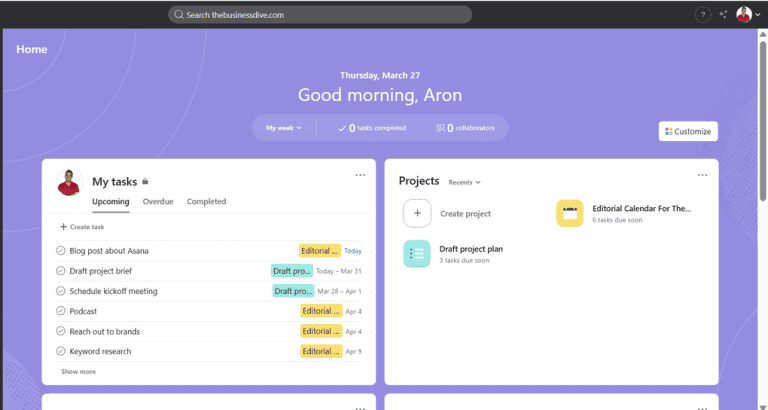Image resolution: width=768 pixels, height=410 pixels.
Task: Open the user profile avatar menu
Action: (744, 15)
